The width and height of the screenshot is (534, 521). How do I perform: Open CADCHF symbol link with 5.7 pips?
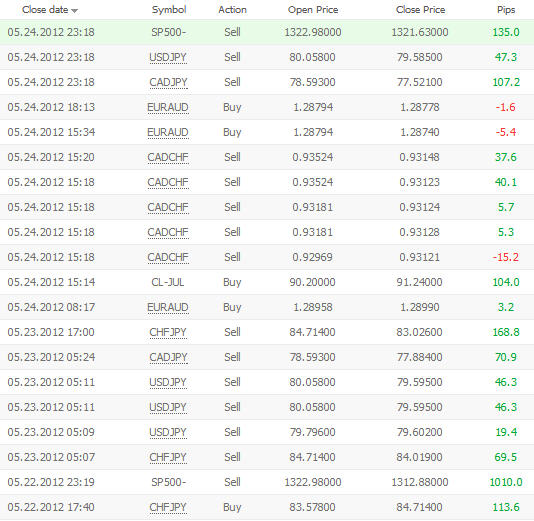(x=168, y=207)
